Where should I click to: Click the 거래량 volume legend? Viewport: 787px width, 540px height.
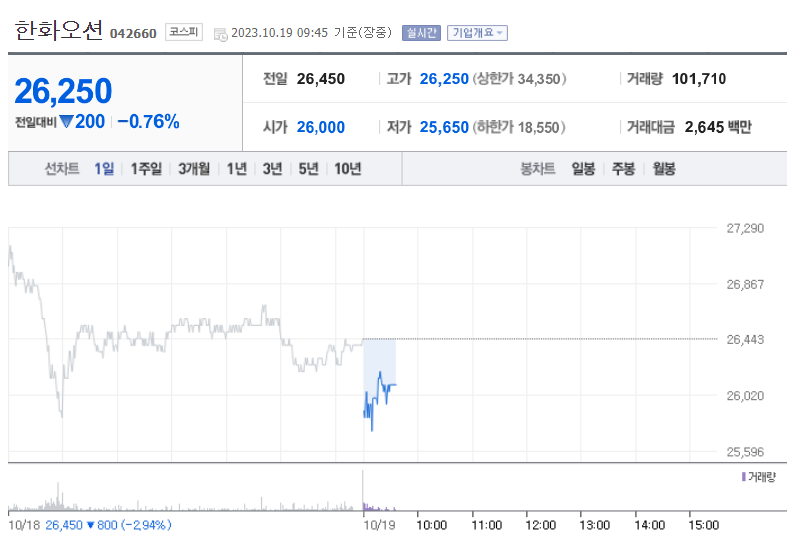point(759,477)
